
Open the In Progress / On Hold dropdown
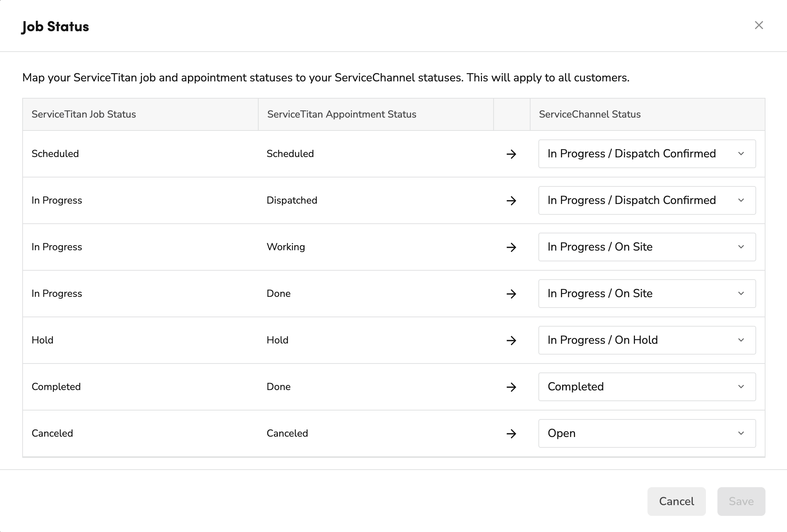tap(647, 340)
